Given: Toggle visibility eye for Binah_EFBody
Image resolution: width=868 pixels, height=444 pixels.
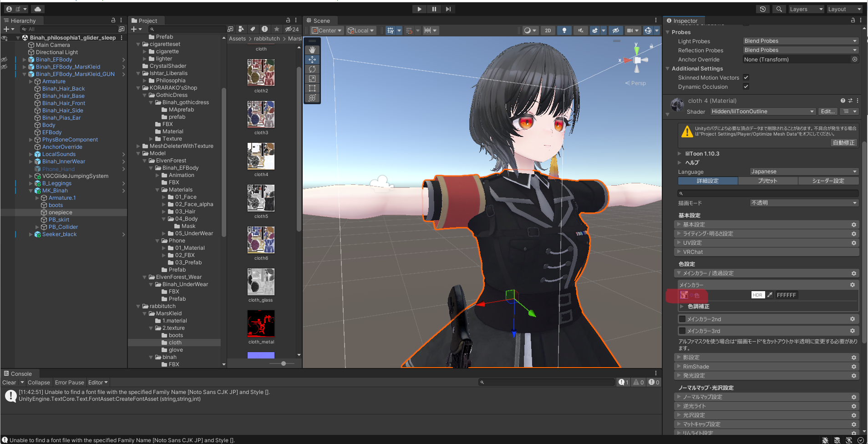Looking at the screenshot, I should tap(4, 60).
